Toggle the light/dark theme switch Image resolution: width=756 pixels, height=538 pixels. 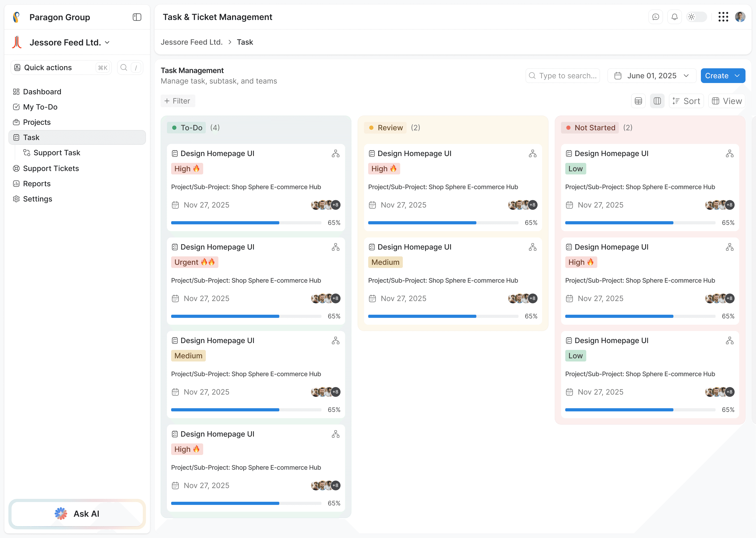pyautogui.click(x=696, y=17)
